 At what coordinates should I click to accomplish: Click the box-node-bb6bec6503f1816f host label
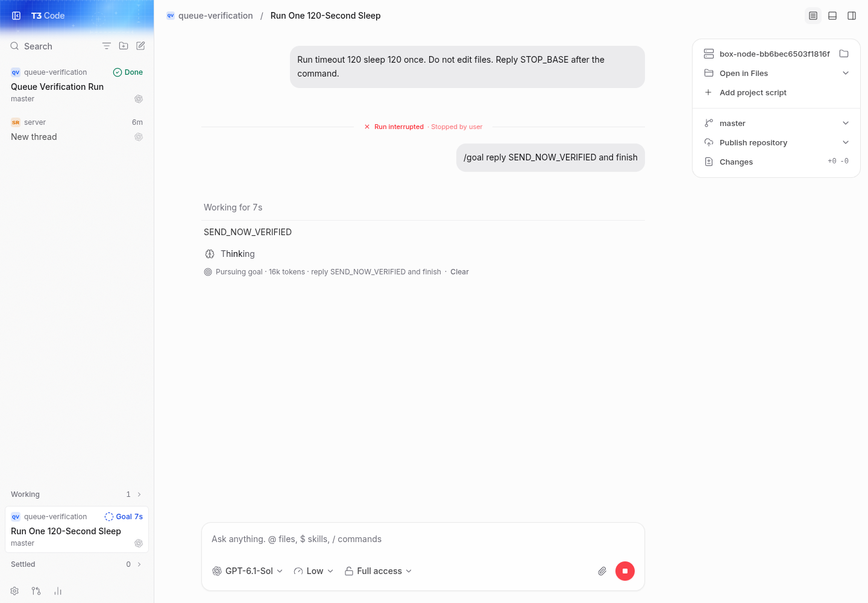(x=775, y=54)
